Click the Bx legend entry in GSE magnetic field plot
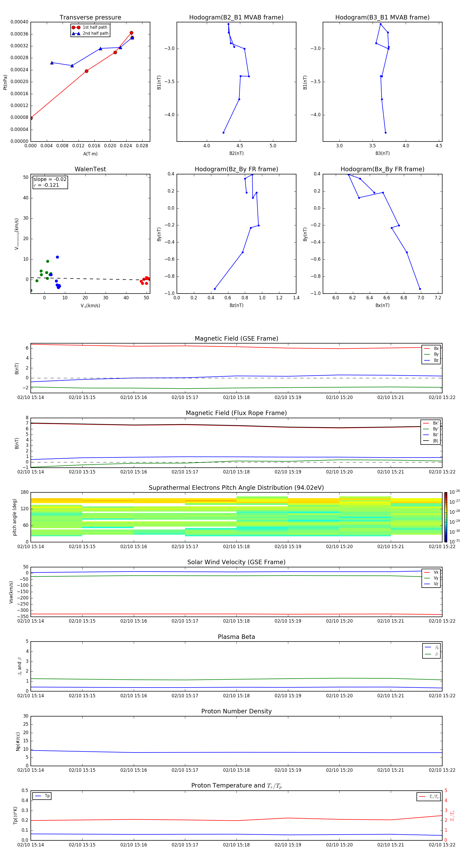Screen dimensions: 473x868 click(431, 349)
